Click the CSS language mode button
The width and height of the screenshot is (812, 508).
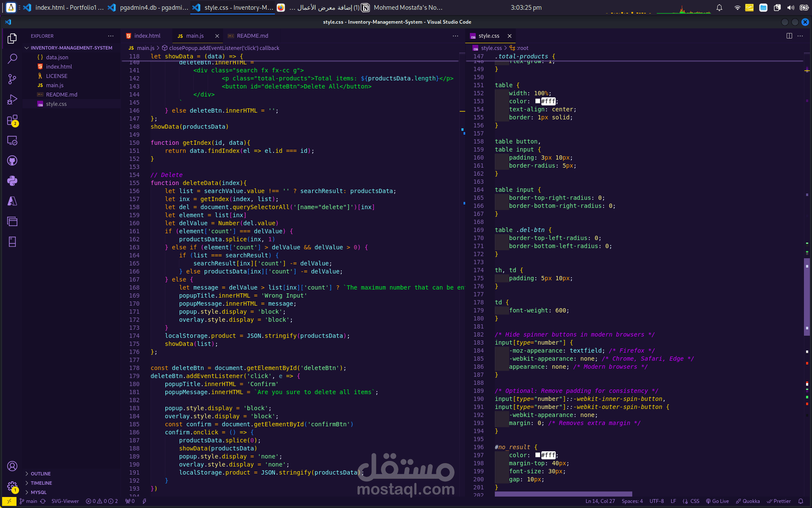(694, 501)
